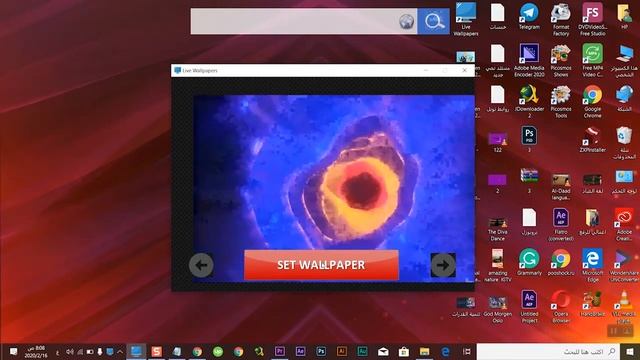
Task: Select the Recycle Bin desktop icon
Action: pyautogui.click(x=624, y=142)
